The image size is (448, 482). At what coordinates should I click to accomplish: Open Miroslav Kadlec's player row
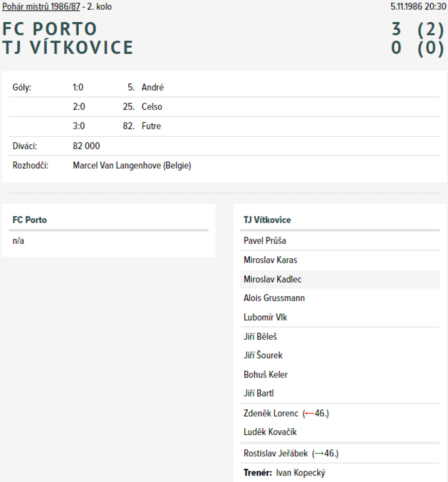click(272, 279)
